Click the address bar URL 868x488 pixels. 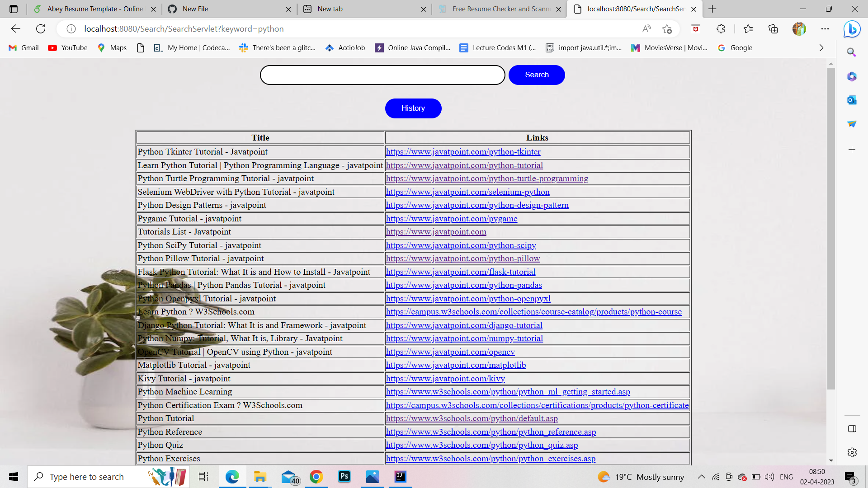(184, 29)
